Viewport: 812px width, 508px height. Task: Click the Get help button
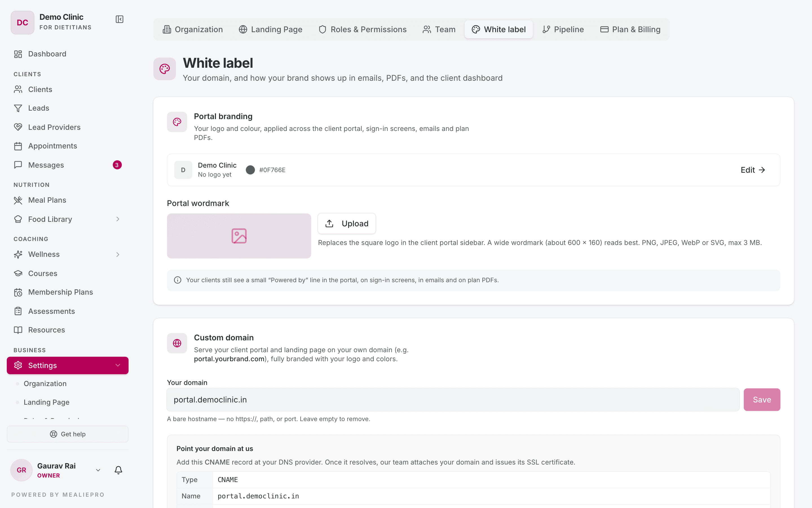click(67, 434)
